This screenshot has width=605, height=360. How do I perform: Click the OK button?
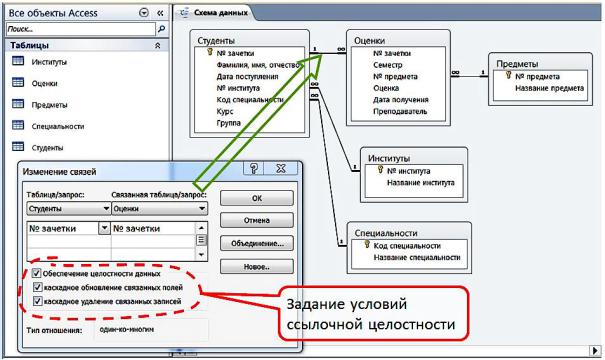tap(257, 198)
